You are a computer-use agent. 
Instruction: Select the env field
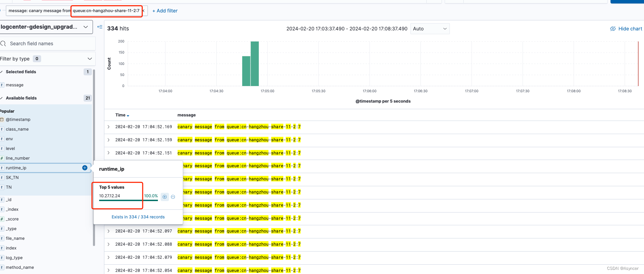point(9,139)
